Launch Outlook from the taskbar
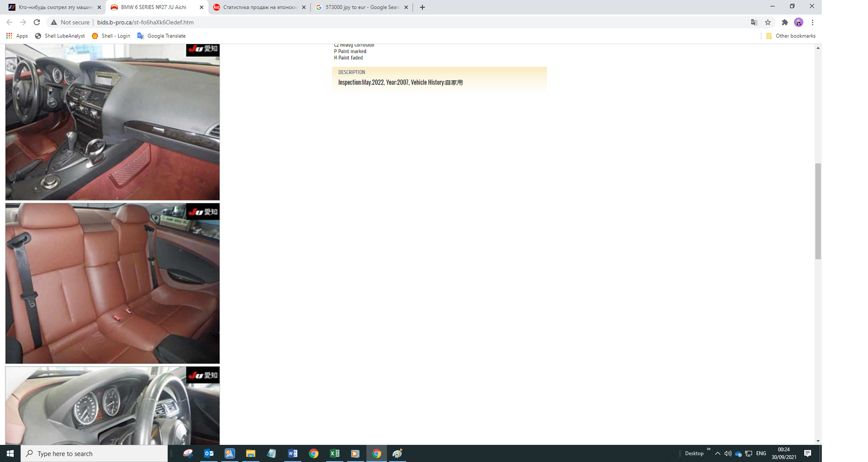Image resolution: width=868 pixels, height=462 pixels. pyautogui.click(x=209, y=453)
